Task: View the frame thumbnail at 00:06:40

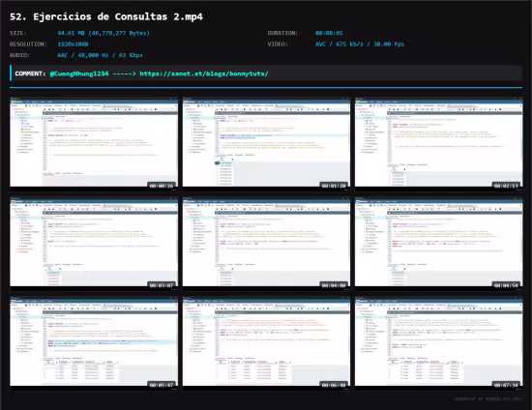Action: 266,343
